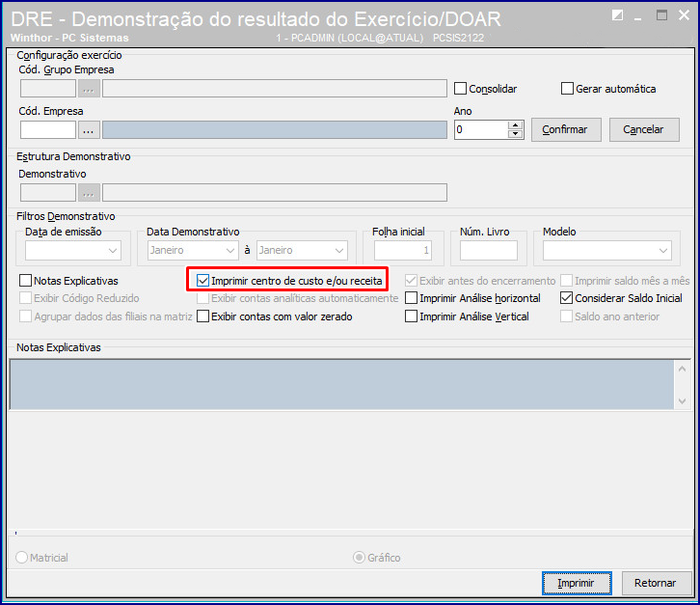Click the Ano number field

(x=481, y=130)
